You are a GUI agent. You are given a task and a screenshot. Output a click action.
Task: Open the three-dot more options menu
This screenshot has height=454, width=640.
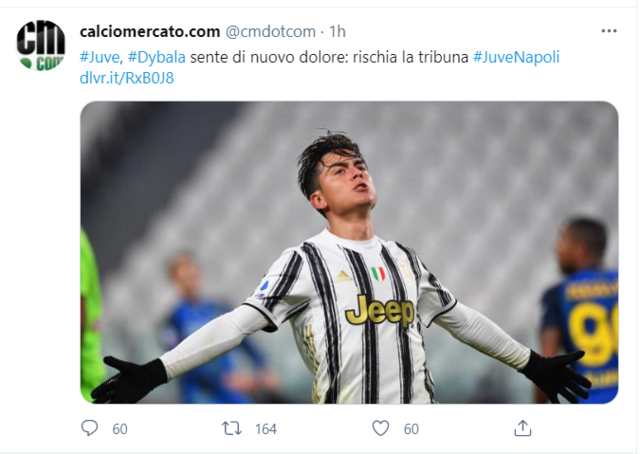point(609,31)
